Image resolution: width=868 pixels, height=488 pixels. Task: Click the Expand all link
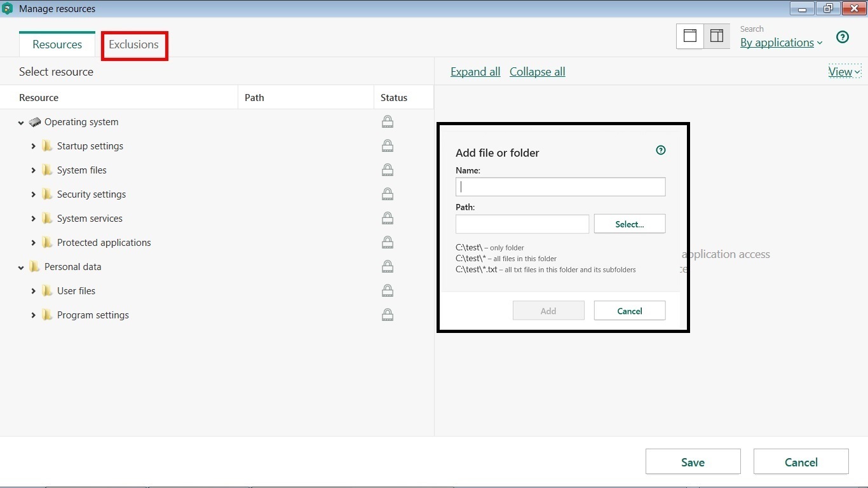tap(475, 72)
